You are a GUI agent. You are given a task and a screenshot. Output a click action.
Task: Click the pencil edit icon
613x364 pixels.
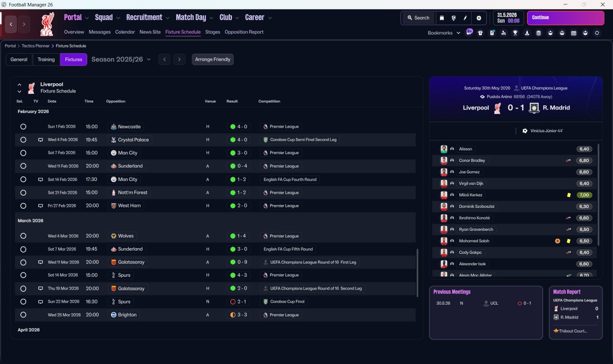click(465, 18)
